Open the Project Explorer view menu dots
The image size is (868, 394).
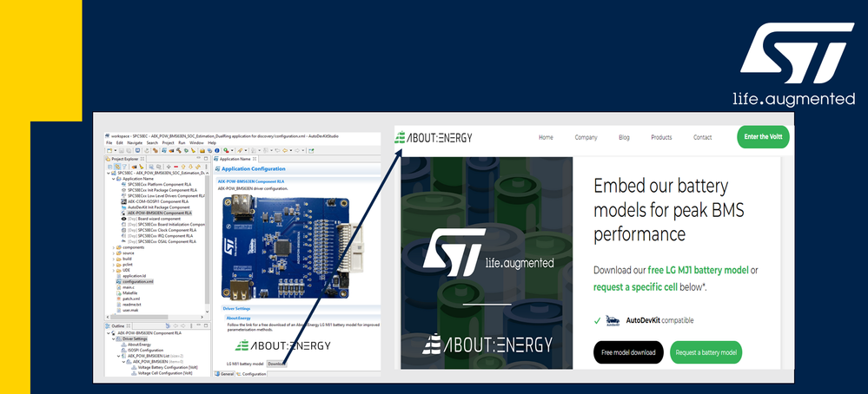tap(207, 167)
